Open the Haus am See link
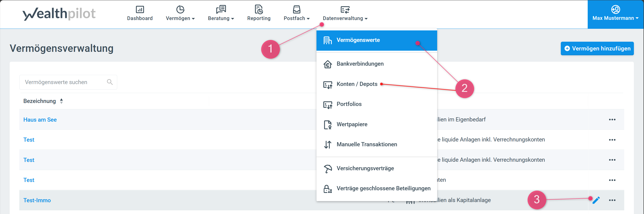Viewport: 644px width, 214px height. [40, 120]
